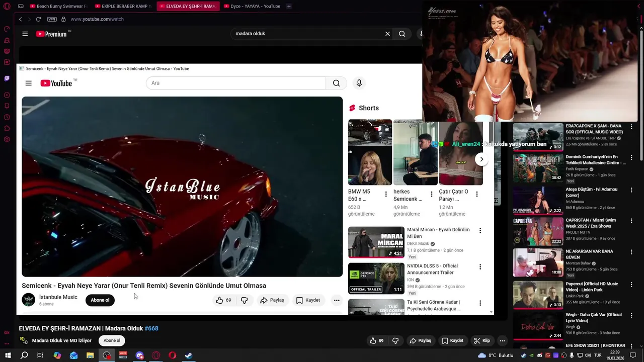This screenshot has width=644, height=362.
Task: Create a Klip from Madara Olduk video
Action: pyautogui.click(x=481, y=340)
